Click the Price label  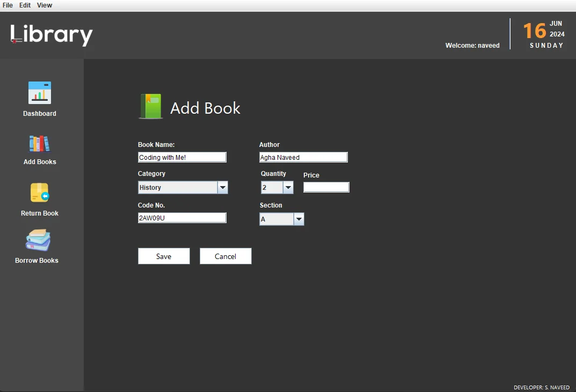click(311, 175)
